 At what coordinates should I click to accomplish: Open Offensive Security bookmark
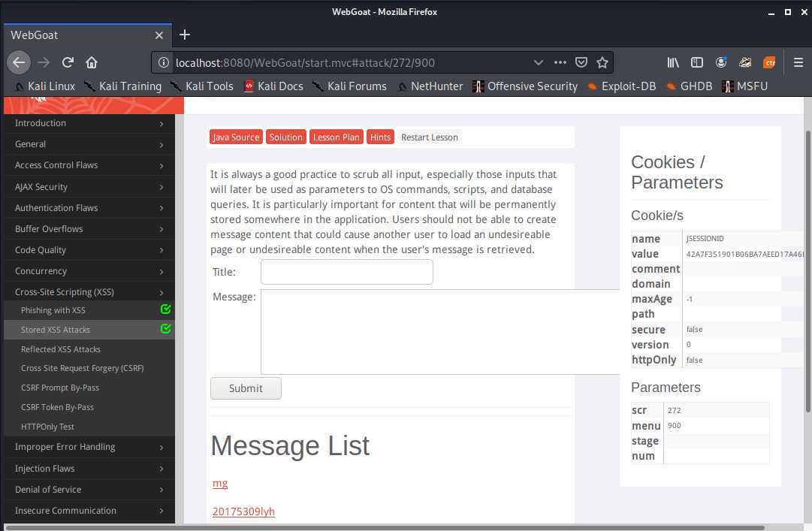[x=525, y=86]
